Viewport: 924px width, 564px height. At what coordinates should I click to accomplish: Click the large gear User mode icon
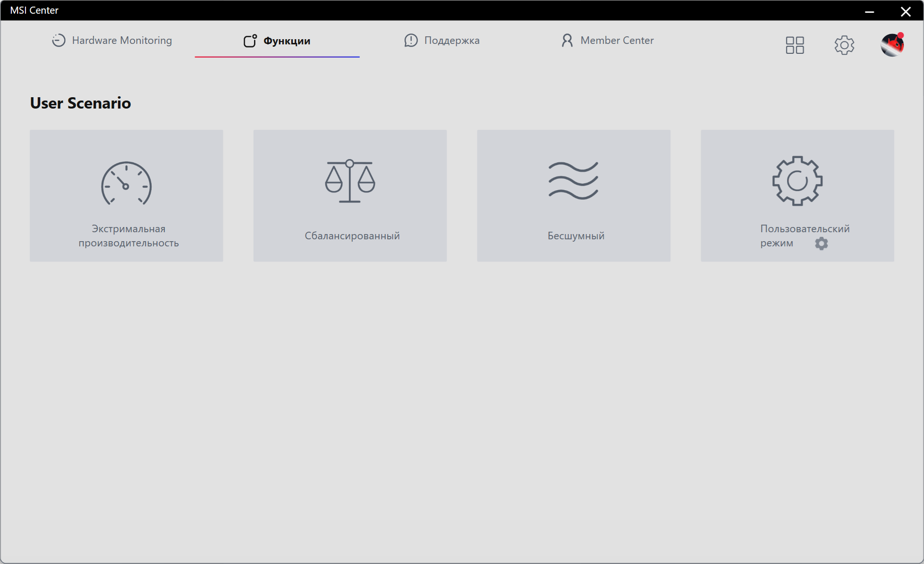(x=797, y=181)
